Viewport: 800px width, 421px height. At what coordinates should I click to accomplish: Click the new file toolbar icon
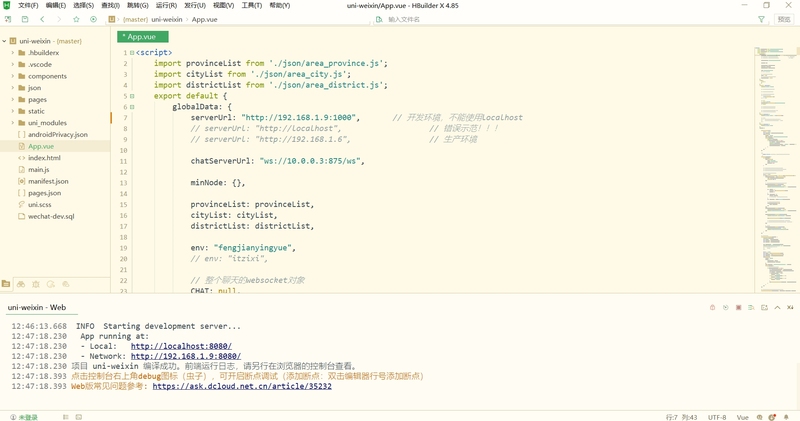8,19
